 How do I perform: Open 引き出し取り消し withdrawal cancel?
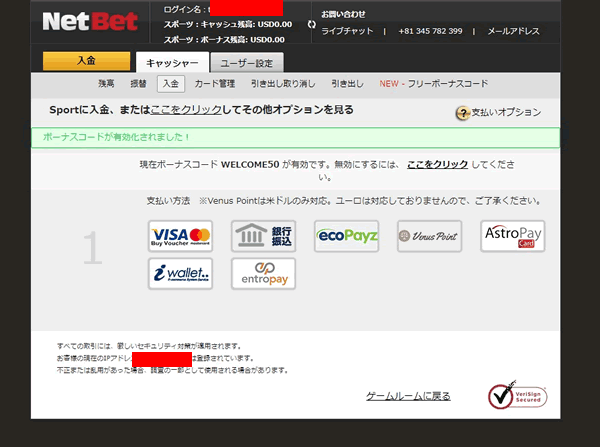coord(283,83)
